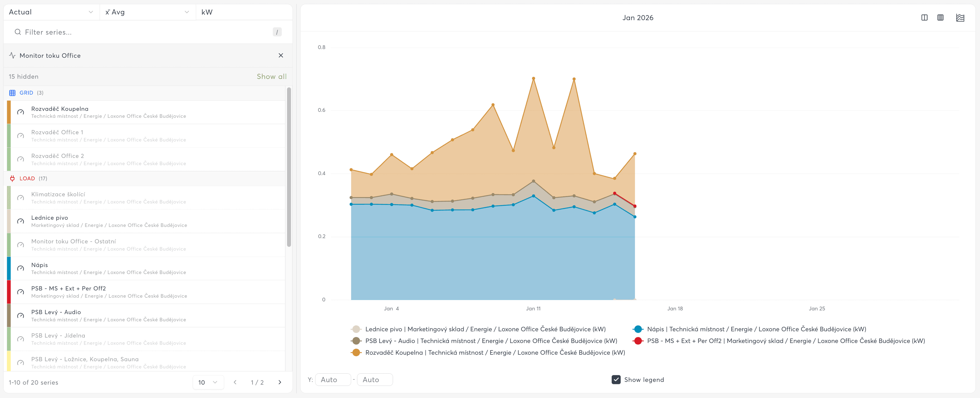This screenshot has height=398, width=980.
Task: Click red color bar of PSB - MS row
Action: click(9, 292)
